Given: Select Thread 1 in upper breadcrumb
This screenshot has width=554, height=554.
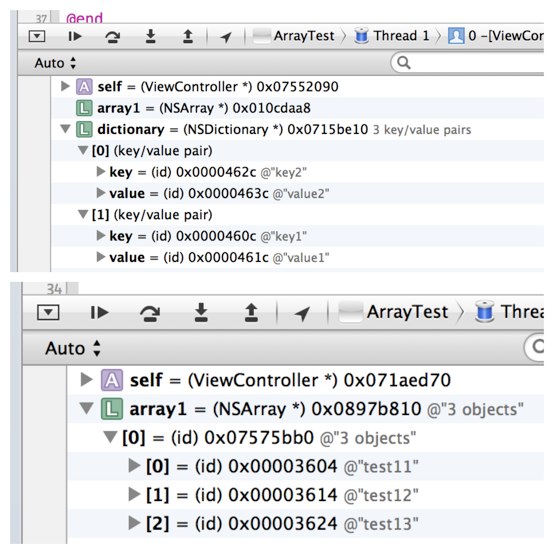Looking at the screenshot, I should point(392,36).
